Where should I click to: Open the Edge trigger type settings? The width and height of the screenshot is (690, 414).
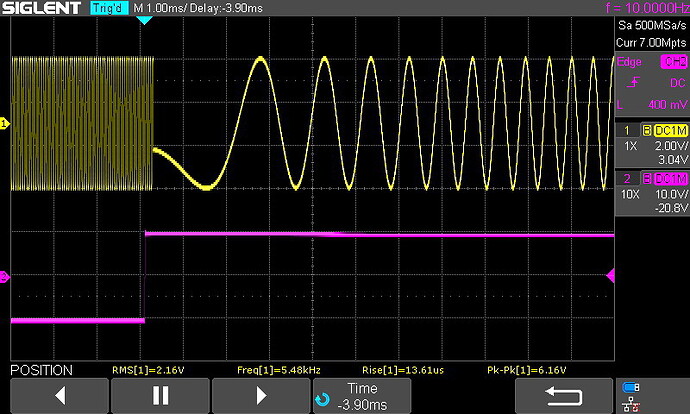(632, 61)
